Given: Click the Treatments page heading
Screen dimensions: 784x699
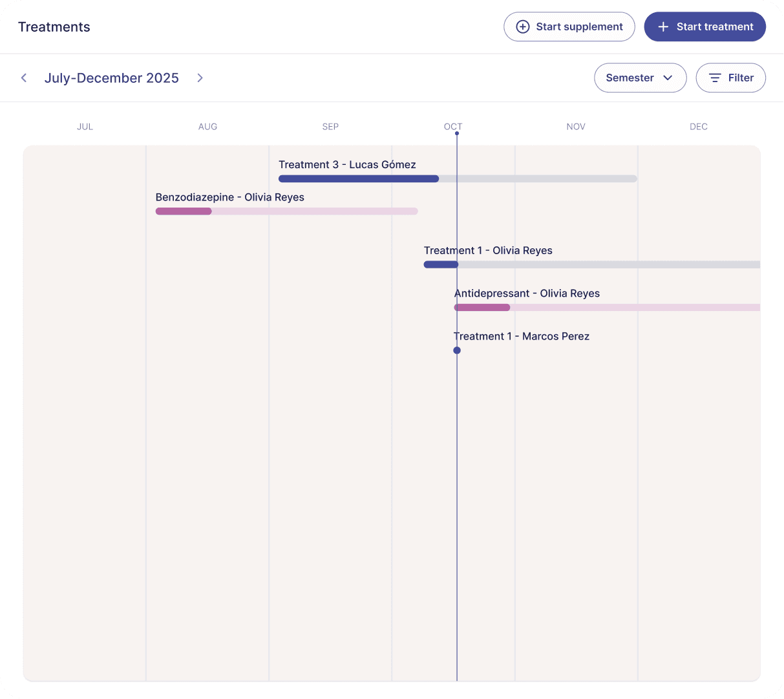Looking at the screenshot, I should [54, 27].
